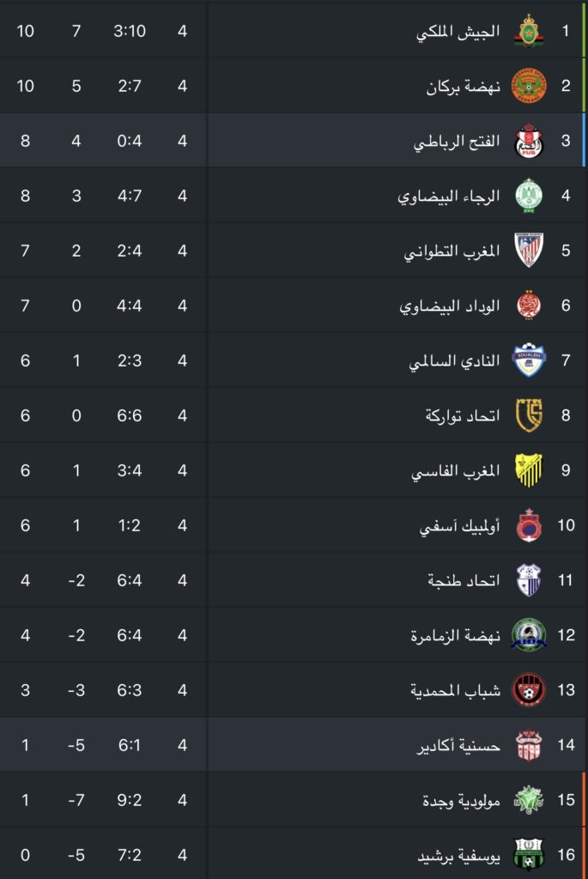Click the orange نهضة بركان club logo
Viewport: 588px width, 879px height.
tap(529, 86)
